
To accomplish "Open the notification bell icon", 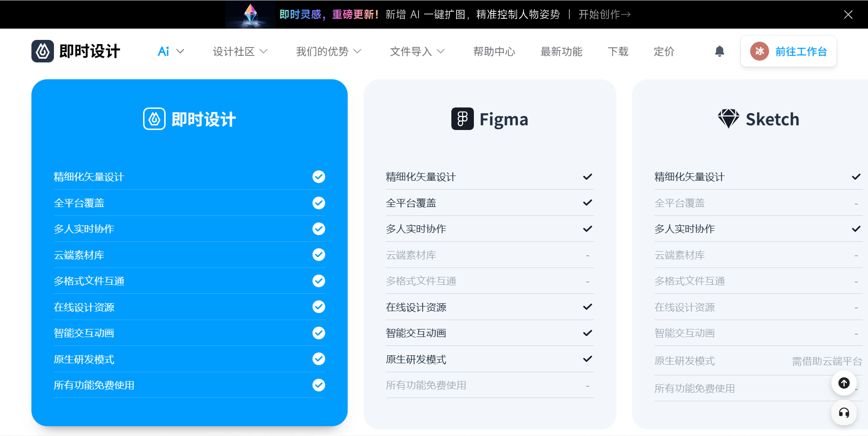I will click(719, 51).
